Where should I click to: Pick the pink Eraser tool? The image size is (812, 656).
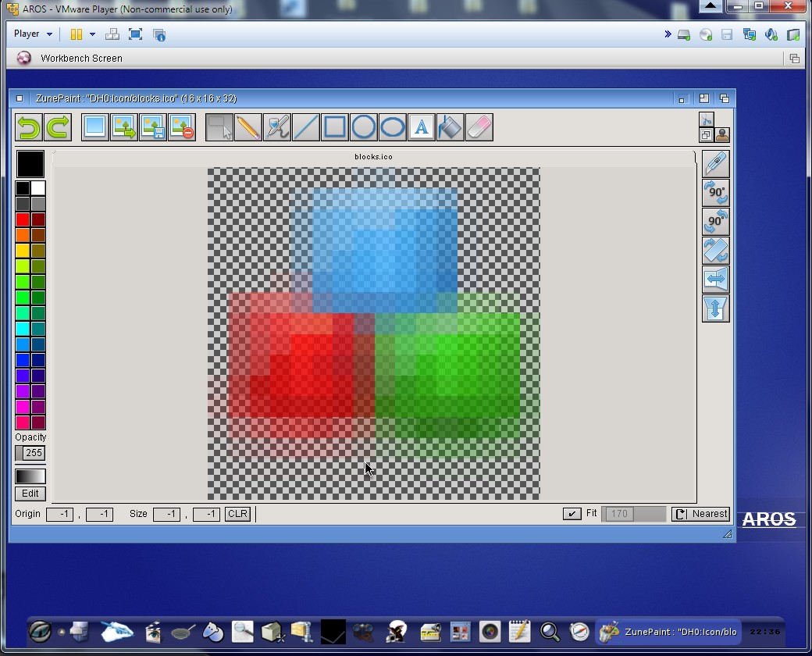pos(479,127)
